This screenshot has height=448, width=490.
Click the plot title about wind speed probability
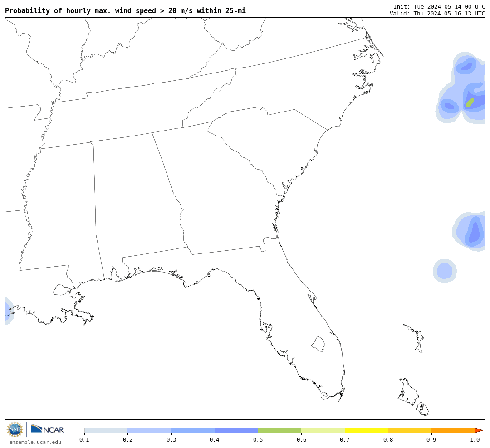point(125,10)
